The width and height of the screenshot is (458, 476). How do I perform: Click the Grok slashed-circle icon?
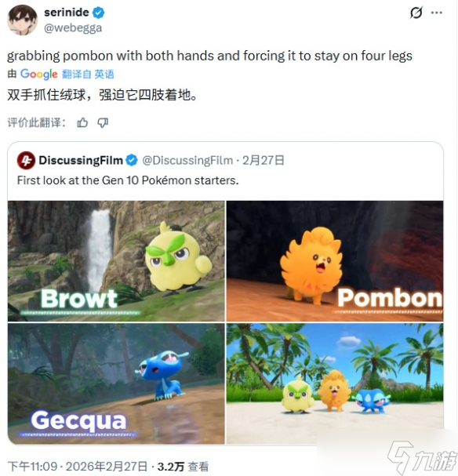coord(416,13)
